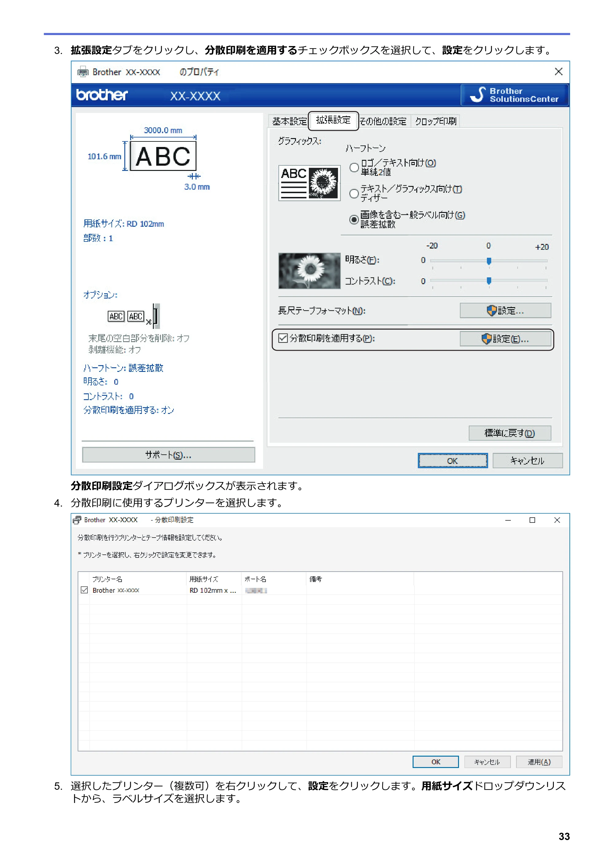Click キャンセル in the 分散印刷設定 dialog

click(487, 762)
